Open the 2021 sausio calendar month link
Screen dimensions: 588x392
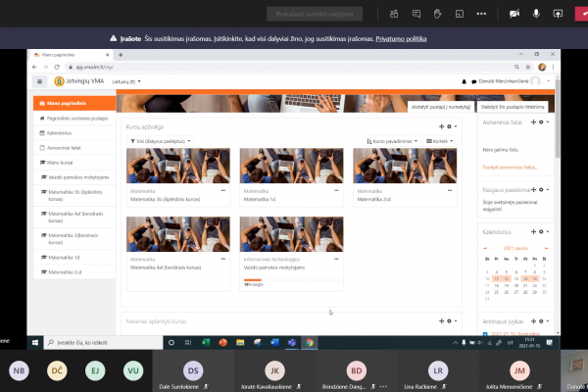coord(515,248)
